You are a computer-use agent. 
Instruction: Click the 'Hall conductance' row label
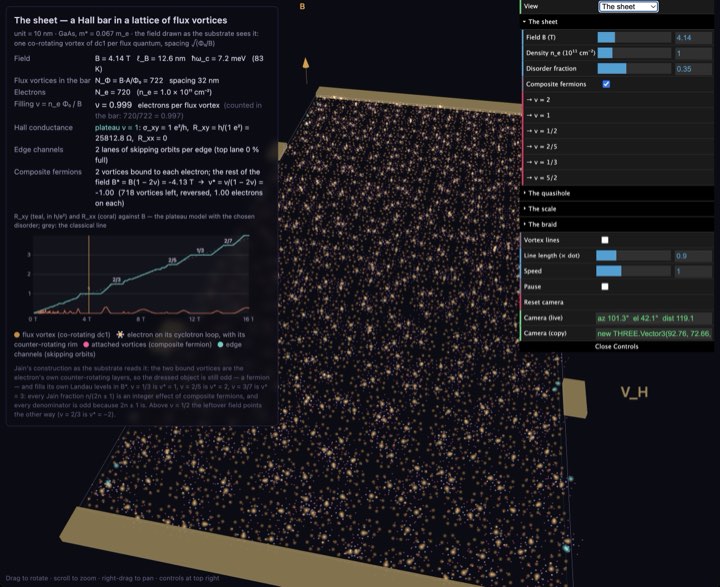point(43,128)
